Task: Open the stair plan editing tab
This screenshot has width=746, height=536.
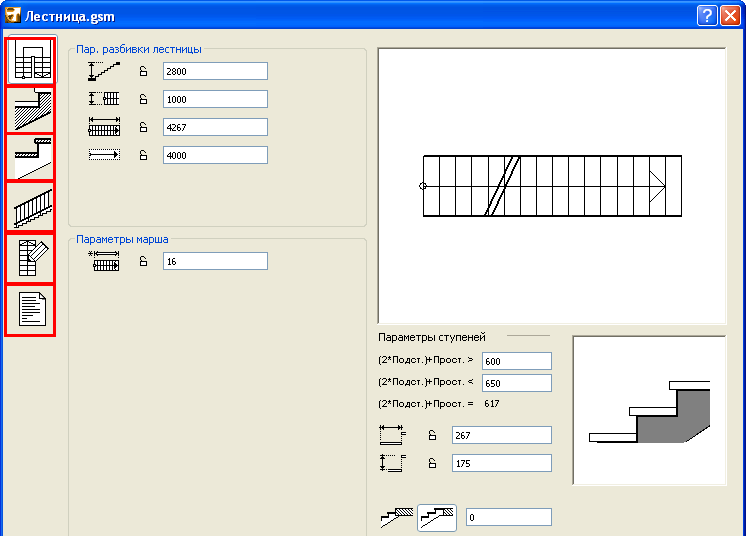Action: click(x=32, y=258)
